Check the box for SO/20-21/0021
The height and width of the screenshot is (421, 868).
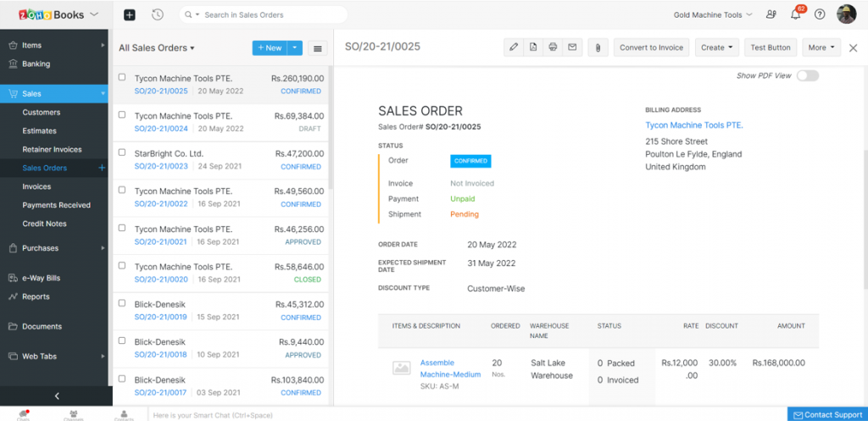click(122, 227)
